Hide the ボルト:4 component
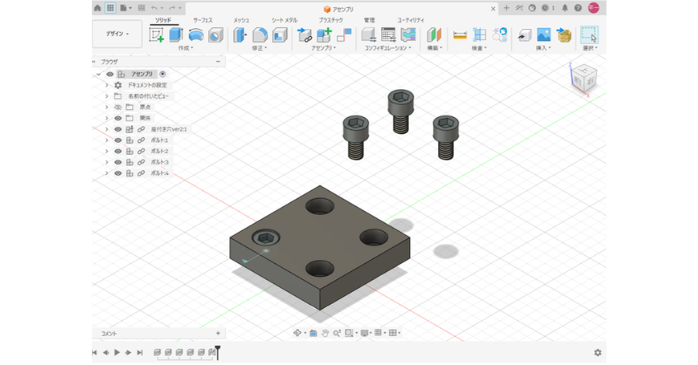Image resolution: width=698 pixels, height=365 pixels. tap(118, 174)
